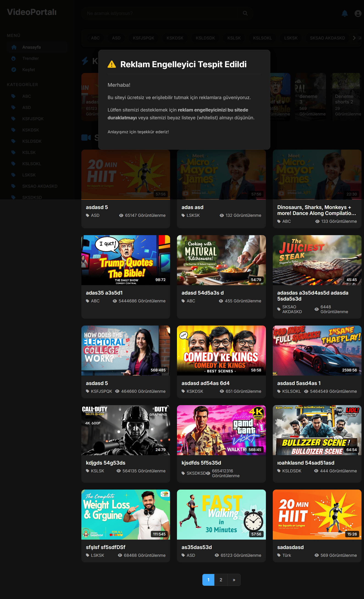Screen dimensions: 364x599
Task: Click the tag icon beside ASD in sidebar
Action: pyautogui.click(x=13, y=107)
